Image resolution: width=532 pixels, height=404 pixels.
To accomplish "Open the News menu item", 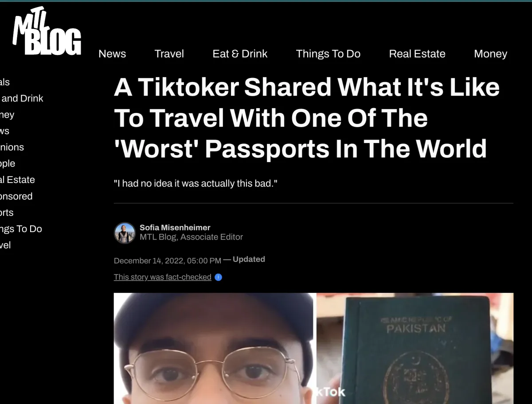I will (x=112, y=54).
